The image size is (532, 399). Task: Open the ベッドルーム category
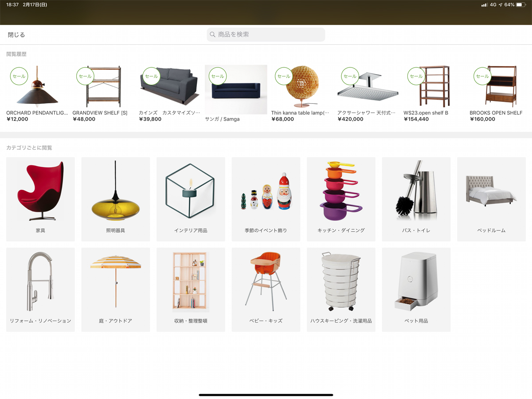(x=491, y=199)
